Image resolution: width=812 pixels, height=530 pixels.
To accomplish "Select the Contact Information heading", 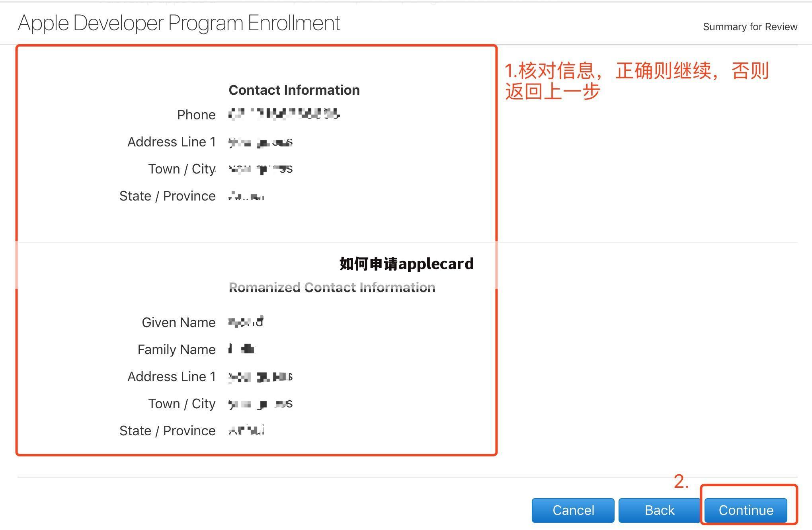I will (294, 90).
